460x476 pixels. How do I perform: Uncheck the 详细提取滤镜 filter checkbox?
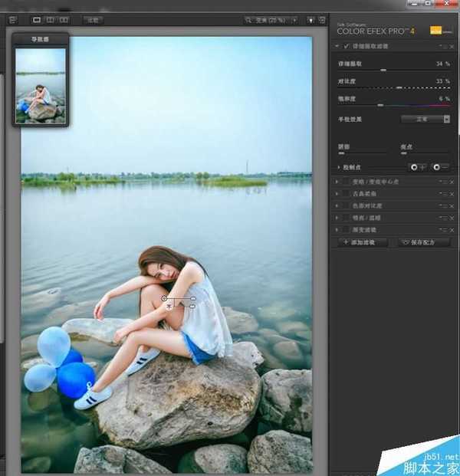[x=347, y=47]
